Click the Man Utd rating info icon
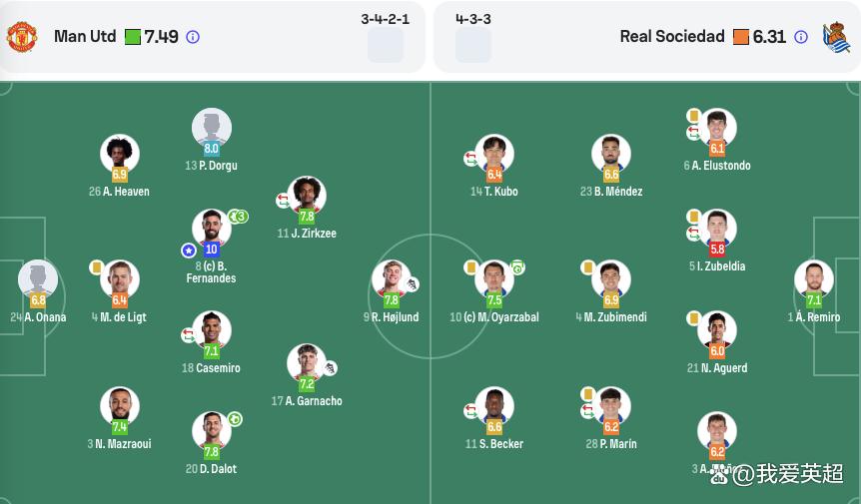 [x=193, y=37]
